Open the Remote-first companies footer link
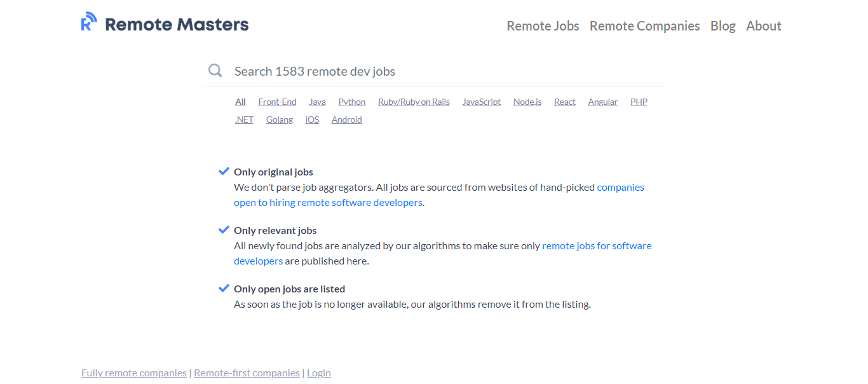This screenshot has width=868, height=384. point(247,373)
